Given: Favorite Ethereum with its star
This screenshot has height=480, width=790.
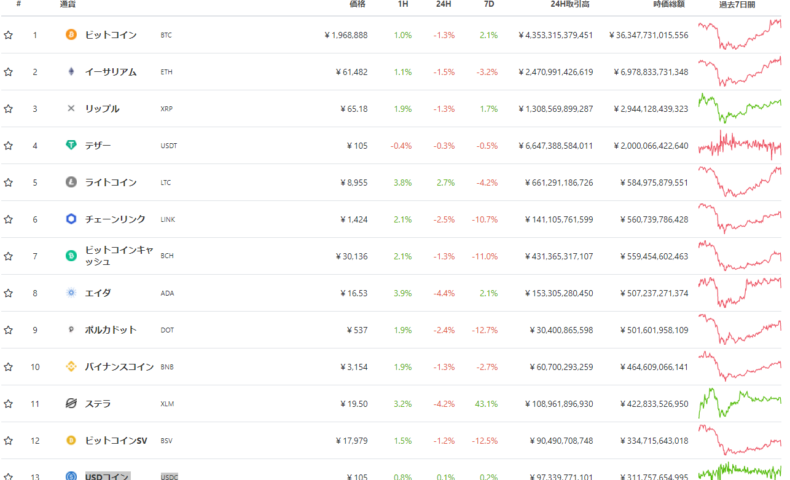Looking at the screenshot, I should coord(8,72).
